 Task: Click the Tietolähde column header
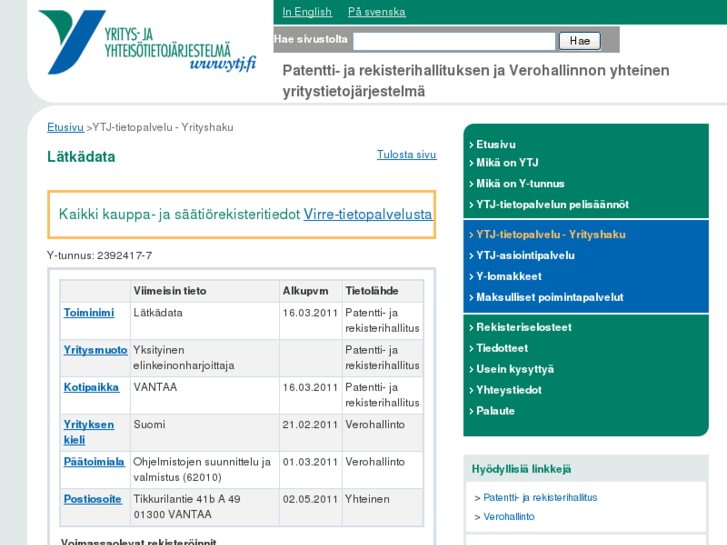(372, 291)
